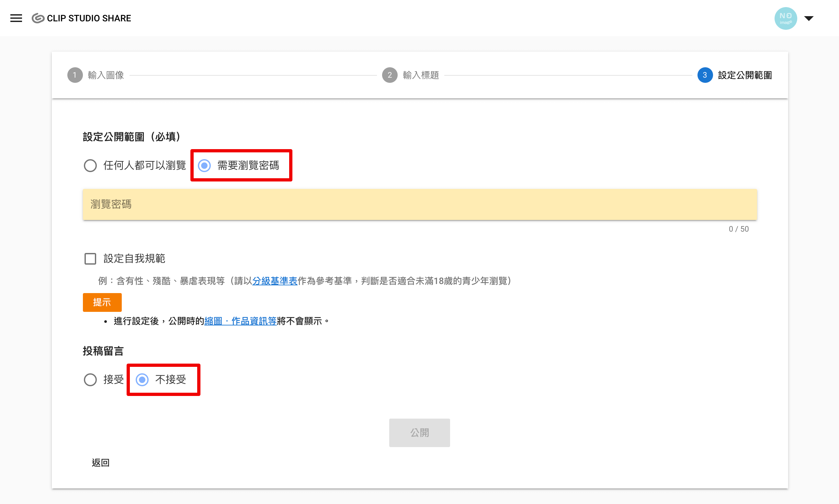Select 不接受 comments radio button
The image size is (839, 504).
[x=142, y=379]
